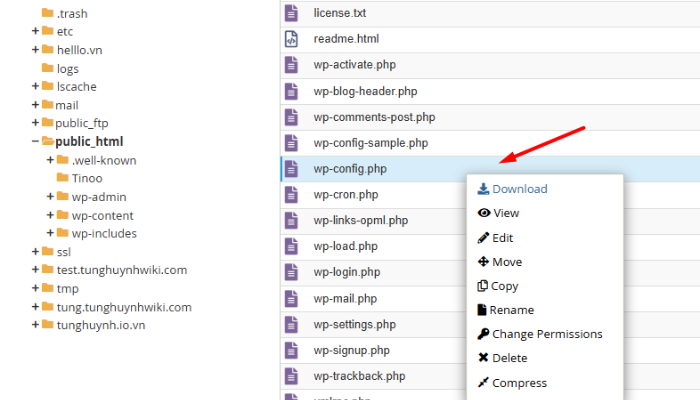Click the wp-login.php file icon
The width and height of the screenshot is (700, 400).
(291, 272)
